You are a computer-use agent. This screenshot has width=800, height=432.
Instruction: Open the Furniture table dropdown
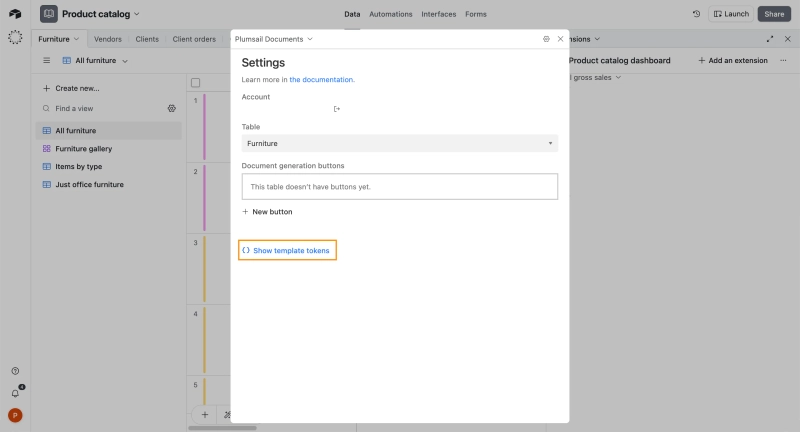point(399,143)
